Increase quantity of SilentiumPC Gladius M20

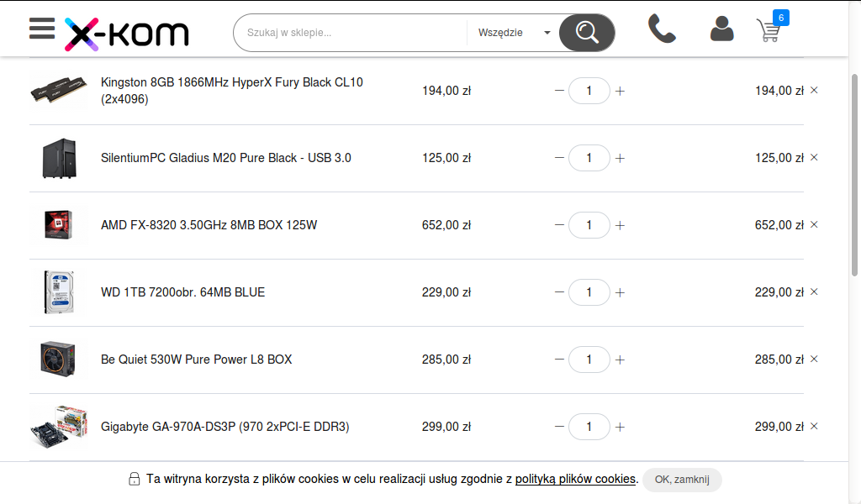620,158
